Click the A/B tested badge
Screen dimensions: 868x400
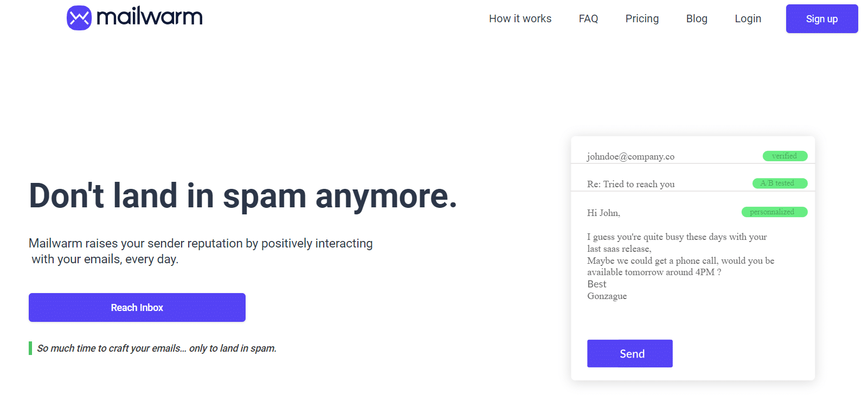[779, 183]
